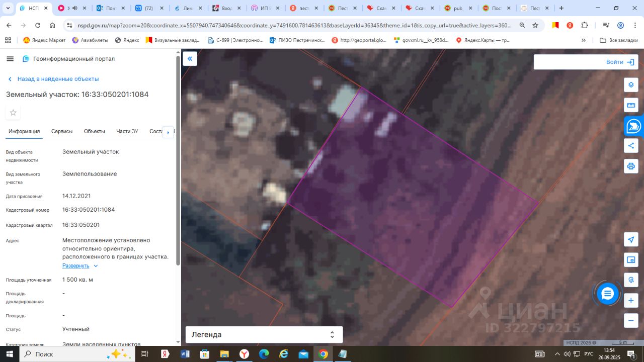Open the tab search dropdown in Chrome
The image size is (644, 362).
(7, 9)
